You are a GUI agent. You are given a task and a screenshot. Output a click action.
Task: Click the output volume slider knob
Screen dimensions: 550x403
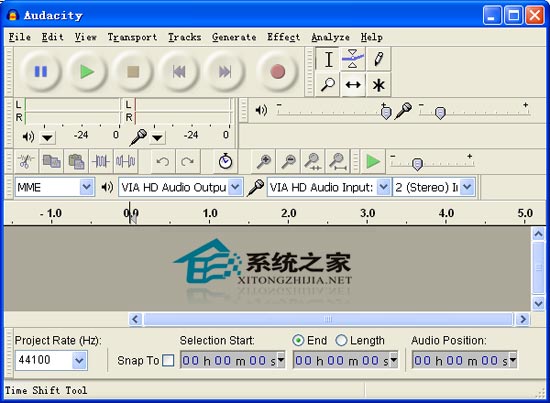tap(386, 113)
